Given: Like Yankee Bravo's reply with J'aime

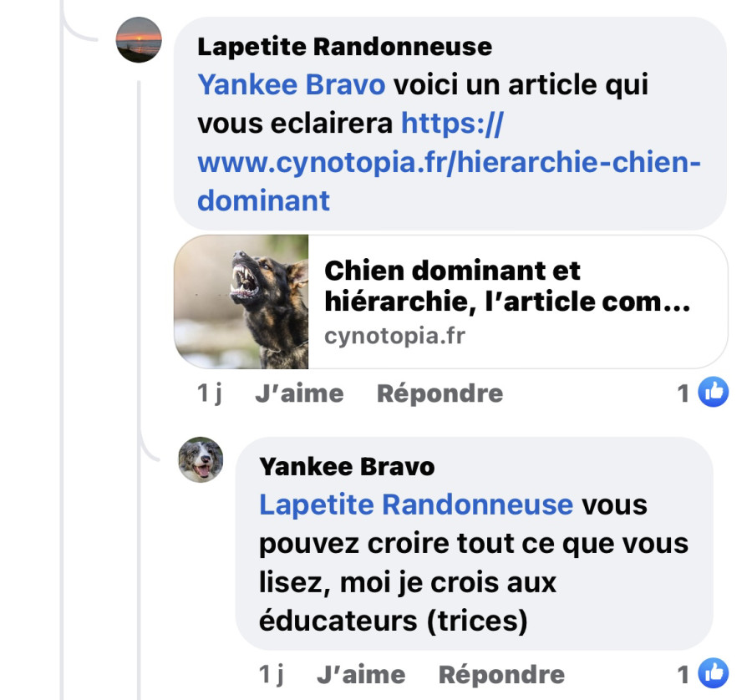Looking at the screenshot, I should [361, 675].
